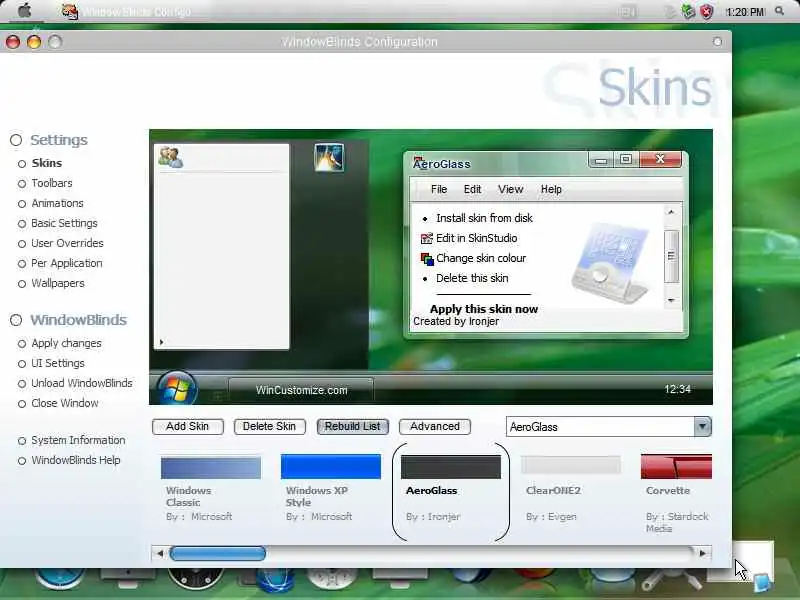This screenshot has height=600, width=800.
Task: Click preview window scroll down arrow
Action: point(671,300)
